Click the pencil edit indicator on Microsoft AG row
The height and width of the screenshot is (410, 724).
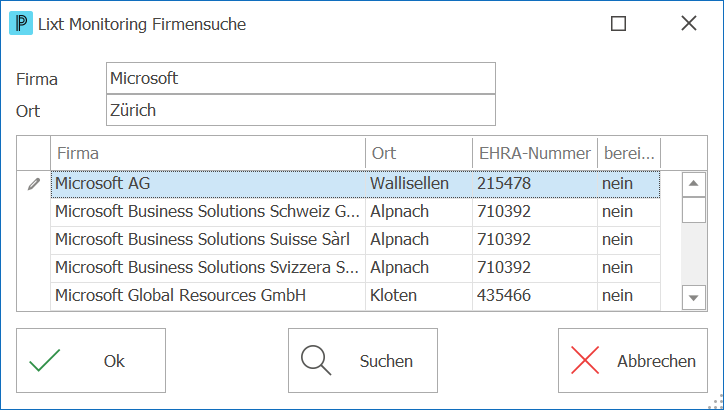point(34,184)
